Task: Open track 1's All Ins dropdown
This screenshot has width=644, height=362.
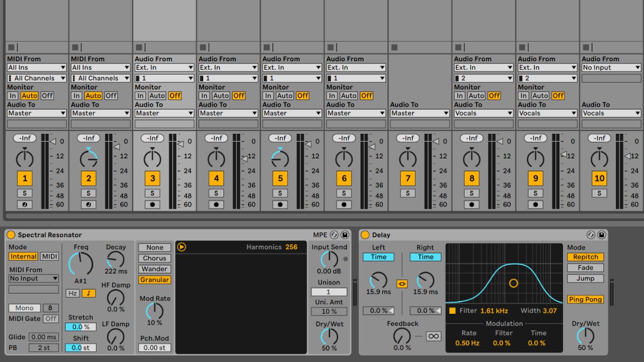Action: (37, 67)
